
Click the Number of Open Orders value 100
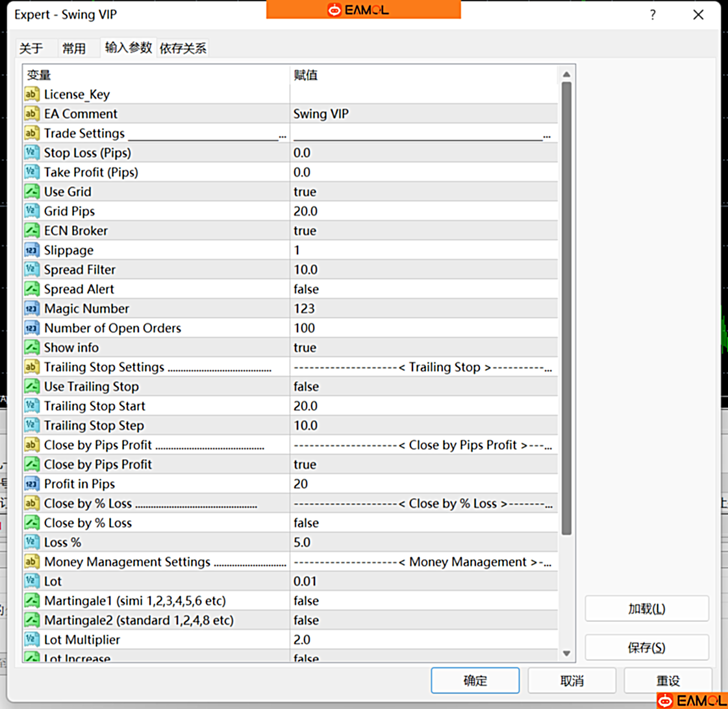click(304, 329)
